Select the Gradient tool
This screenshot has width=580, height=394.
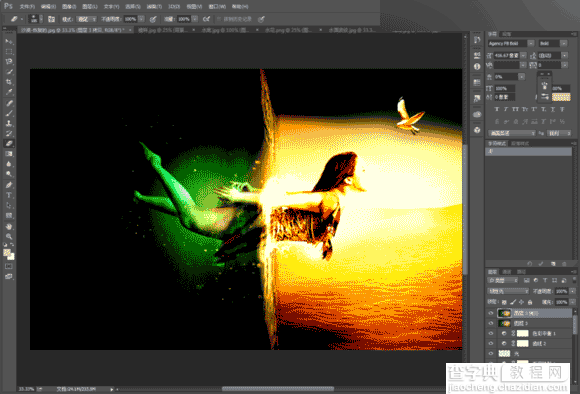(9, 154)
